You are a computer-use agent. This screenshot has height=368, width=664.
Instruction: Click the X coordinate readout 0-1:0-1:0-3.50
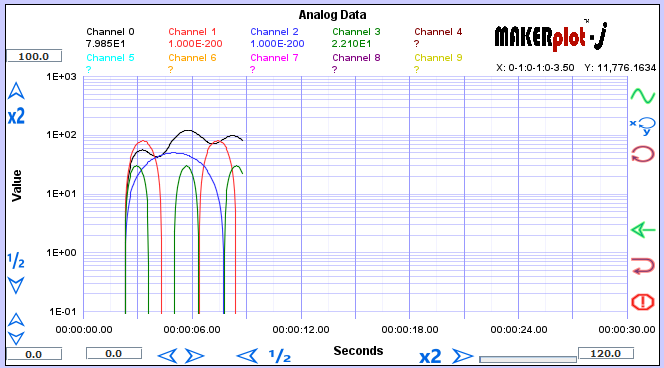tap(535, 68)
